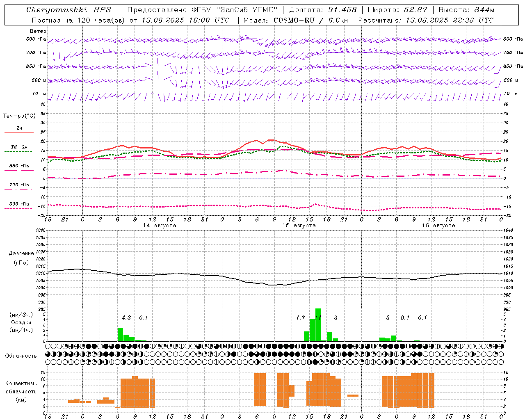This screenshot has height=420, width=525.
Task: Click the Cheryomushki-HPS station title
Action: [68, 10]
